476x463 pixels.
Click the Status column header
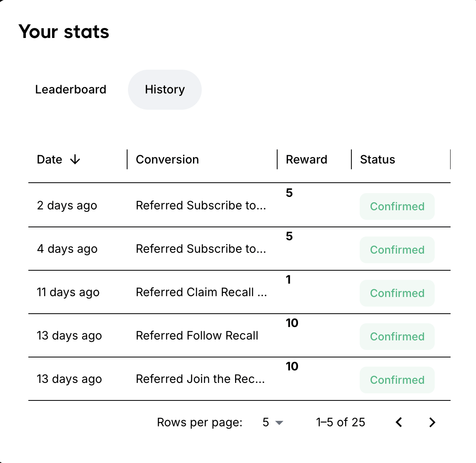(x=377, y=159)
